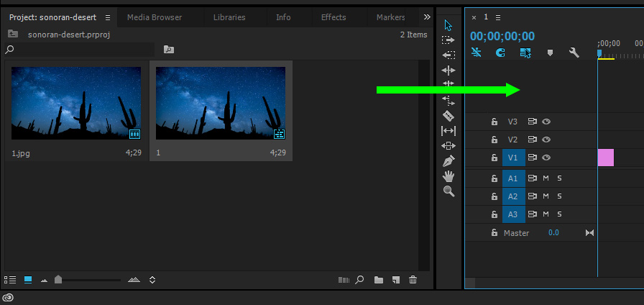Image resolution: width=644 pixels, height=305 pixels.
Task: Delete selected item with trash icon
Action: point(413,280)
